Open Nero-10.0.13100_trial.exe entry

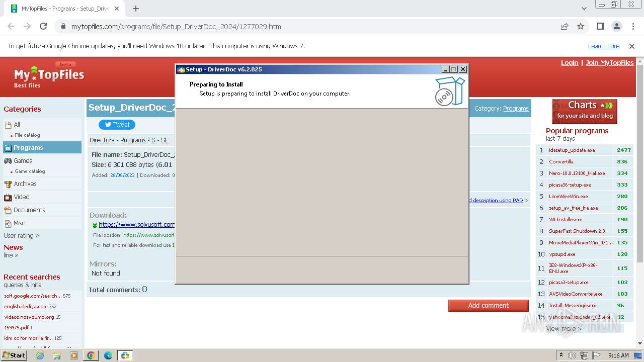point(577,173)
